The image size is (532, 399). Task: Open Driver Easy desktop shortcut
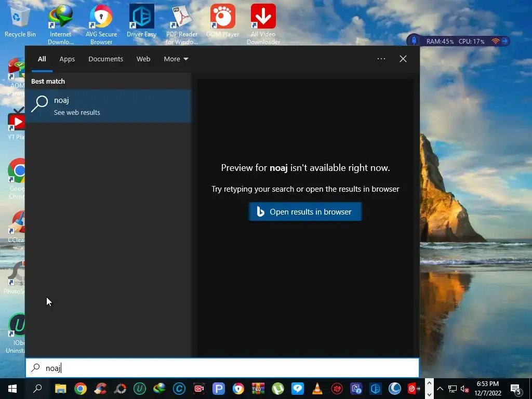141,21
